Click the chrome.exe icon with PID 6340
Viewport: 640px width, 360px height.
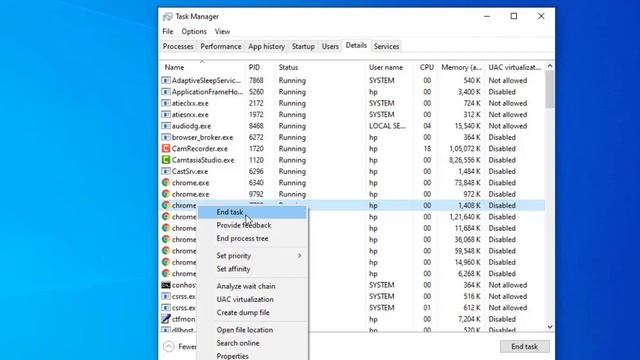pyautogui.click(x=166, y=183)
